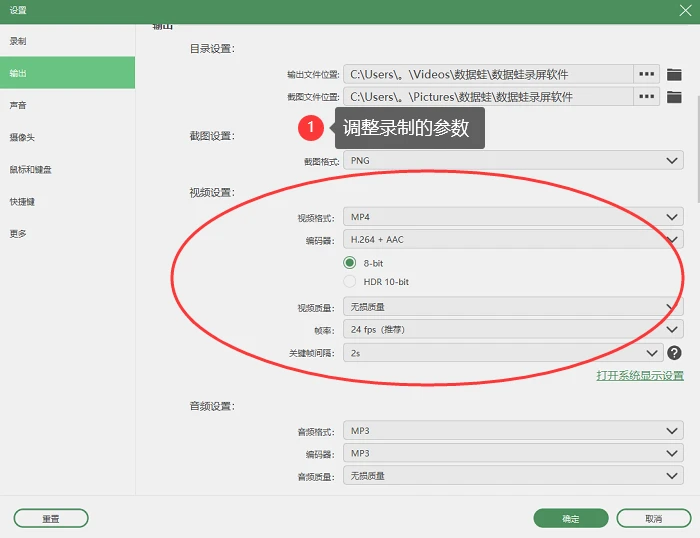This screenshot has width=700, height=538.
Task: Close the settings dialog with X
Action: pyautogui.click(x=685, y=10)
